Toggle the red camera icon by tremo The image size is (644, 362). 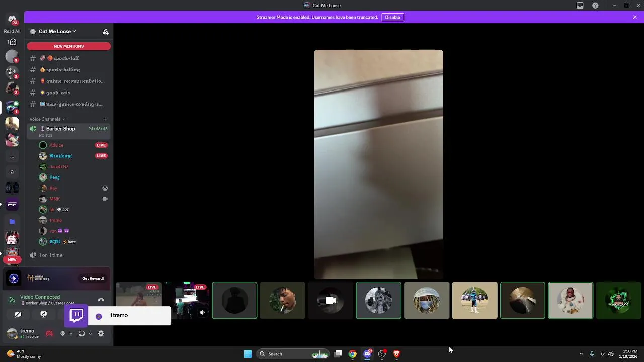point(49,333)
